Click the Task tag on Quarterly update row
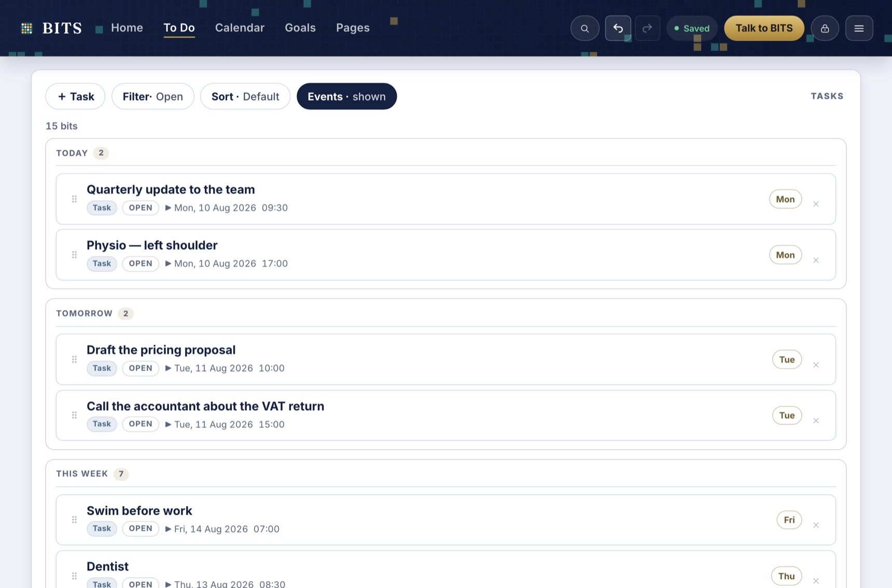Viewport: 892px width, 588px height. [x=102, y=208]
